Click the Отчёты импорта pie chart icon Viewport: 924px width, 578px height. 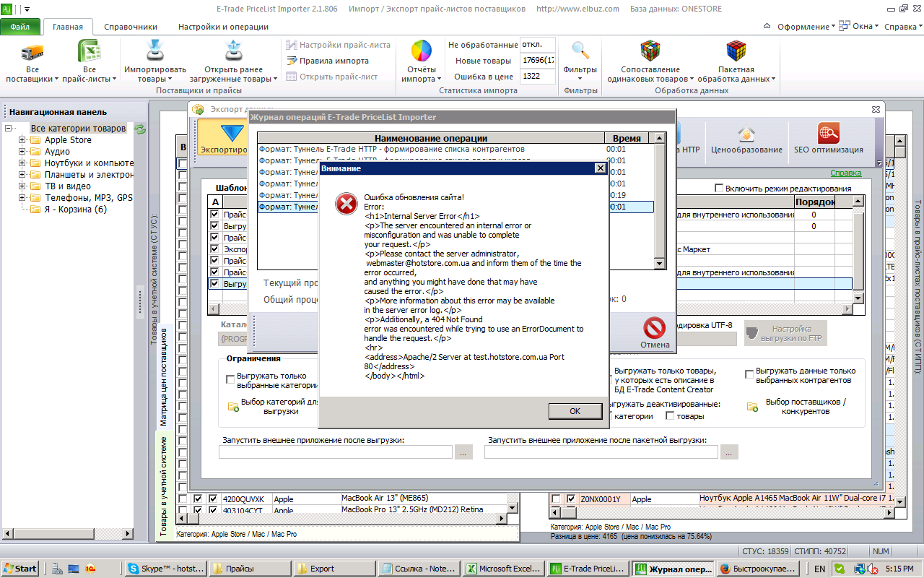click(x=421, y=52)
